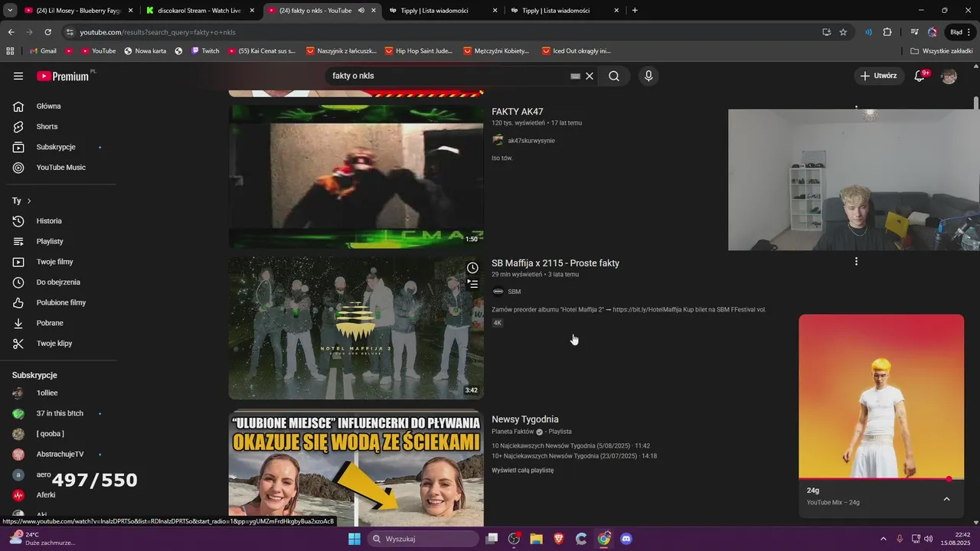The image size is (980, 551).
Task: Click the magnifier search button
Action: pyautogui.click(x=614, y=76)
